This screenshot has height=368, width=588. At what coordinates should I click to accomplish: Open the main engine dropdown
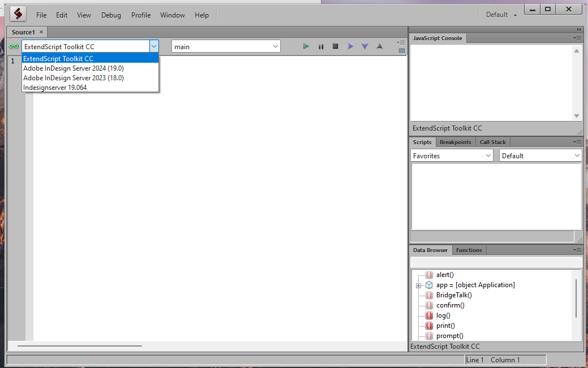pos(226,46)
